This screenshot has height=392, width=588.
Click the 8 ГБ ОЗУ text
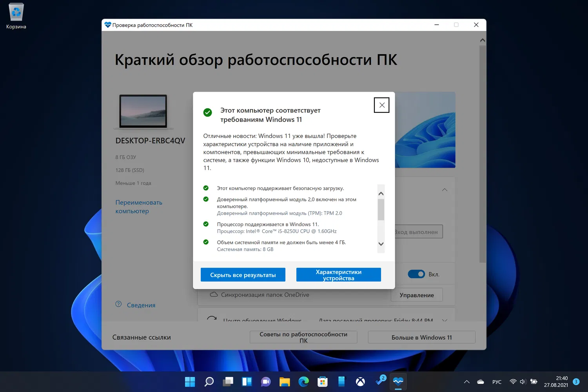[126, 157]
